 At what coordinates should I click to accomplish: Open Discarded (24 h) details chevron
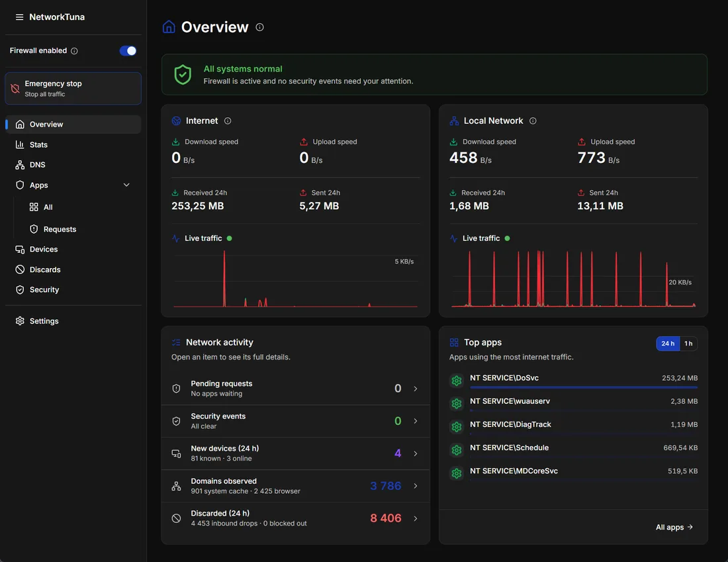(x=416, y=518)
